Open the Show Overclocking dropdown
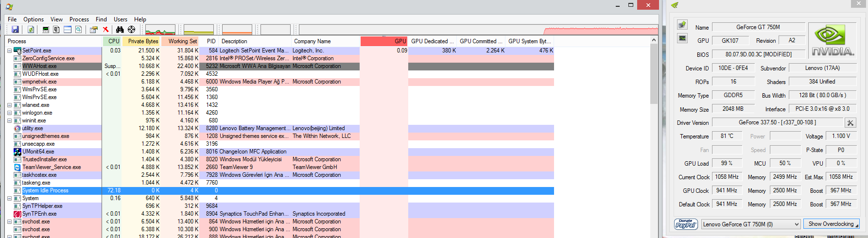 click(832, 224)
